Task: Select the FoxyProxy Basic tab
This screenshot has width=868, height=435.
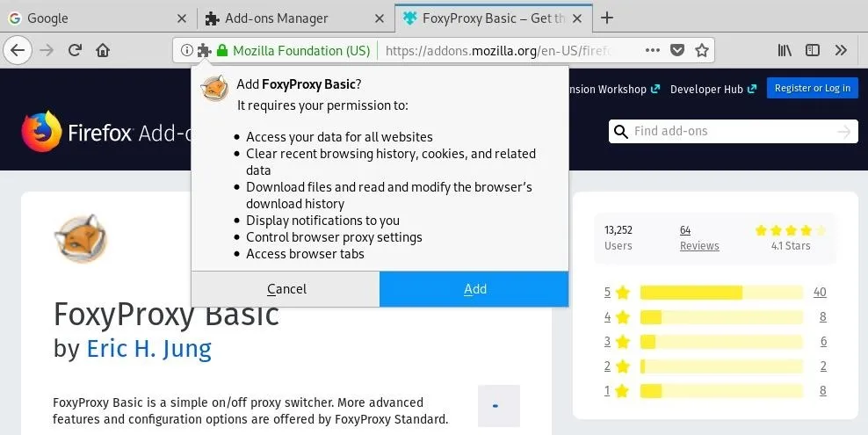Action: 493,18
